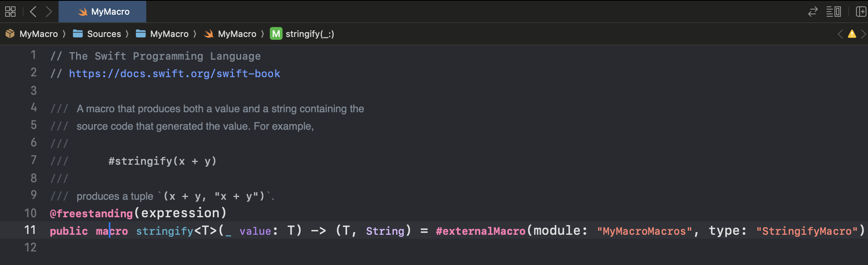The width and height of the screenshot is (868, 265).
Task: Expand Sources folder breadcrumb
Action: click(x=97, y=34)
